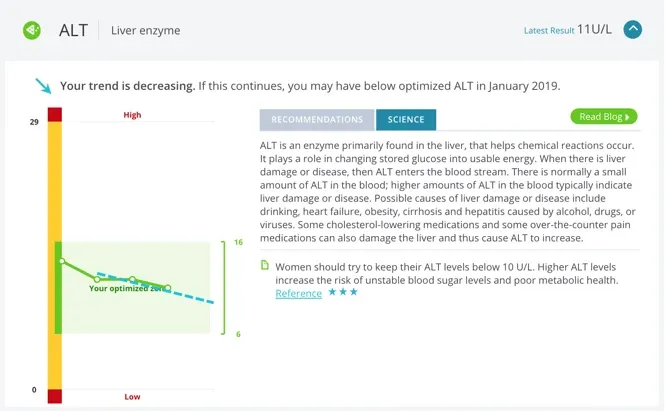Click the Liver enzyme subtitle
This screenshot has height=411, width=665.
point(146,31)
